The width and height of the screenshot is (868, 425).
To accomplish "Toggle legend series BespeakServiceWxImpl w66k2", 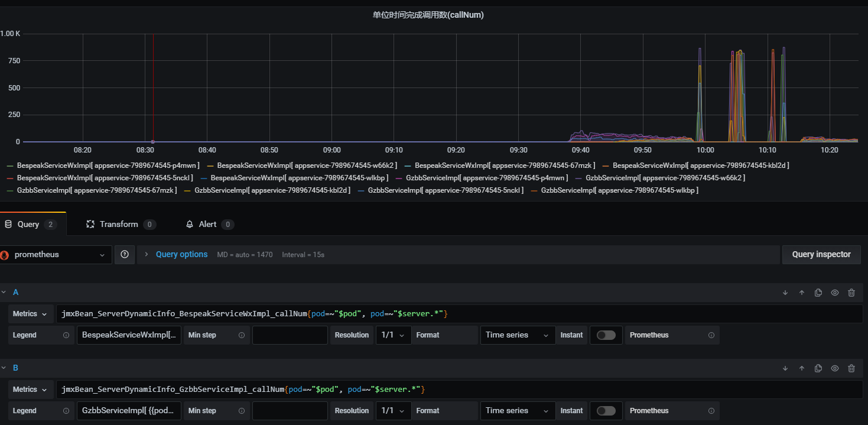I will point(308,166).
